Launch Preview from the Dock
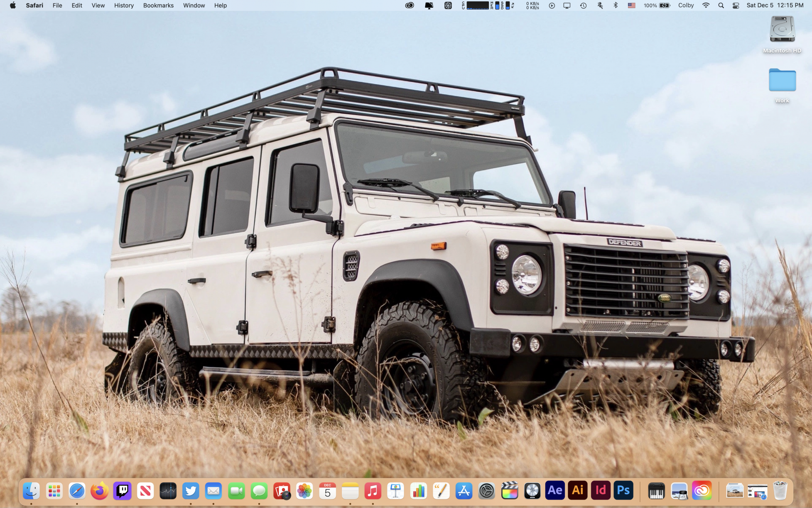This screenshot has width=812, height=508. tap(679, 491)
